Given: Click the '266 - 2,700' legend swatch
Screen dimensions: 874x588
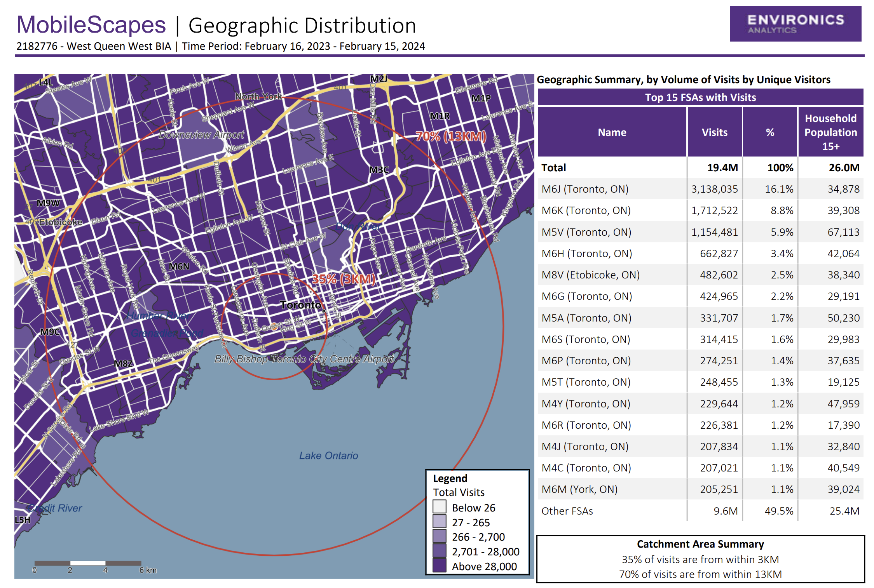Looking at the screenshot, I should click(x=439, y=536).
